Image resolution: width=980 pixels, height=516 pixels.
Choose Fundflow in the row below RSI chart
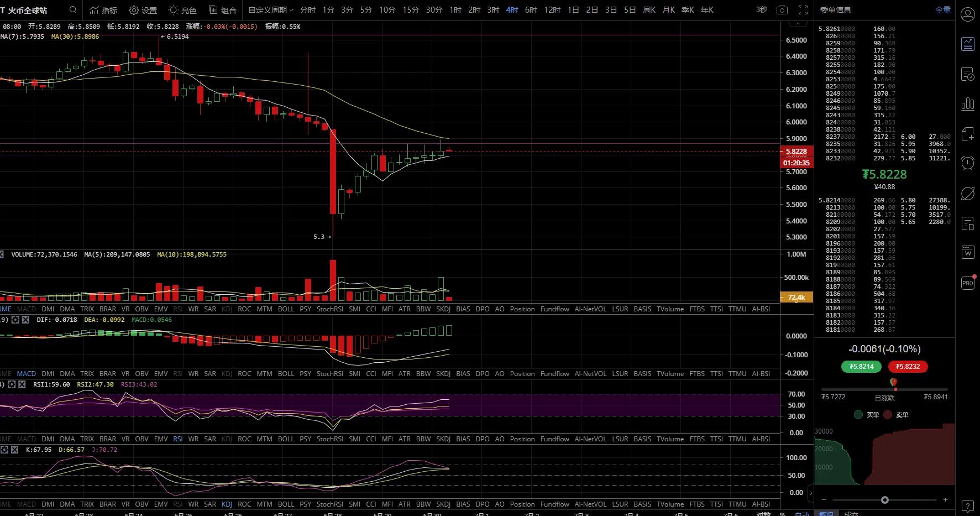[555, 439]
